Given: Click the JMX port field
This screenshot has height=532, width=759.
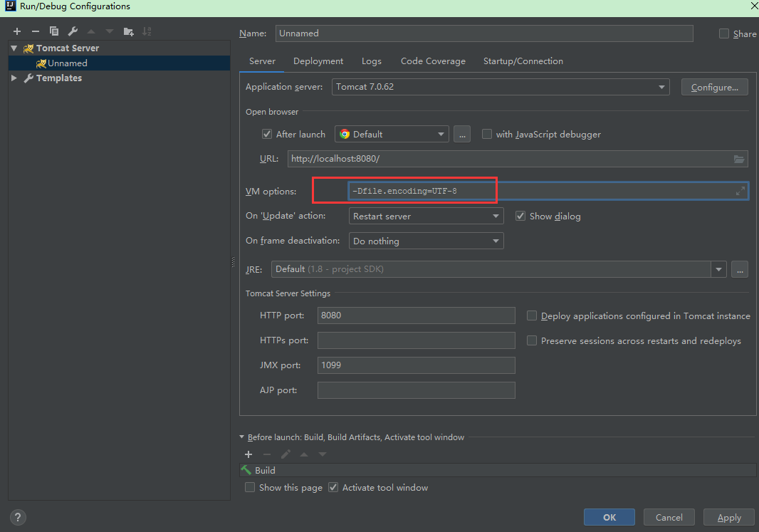Looking at the screenshot, I should coord(416,365).
